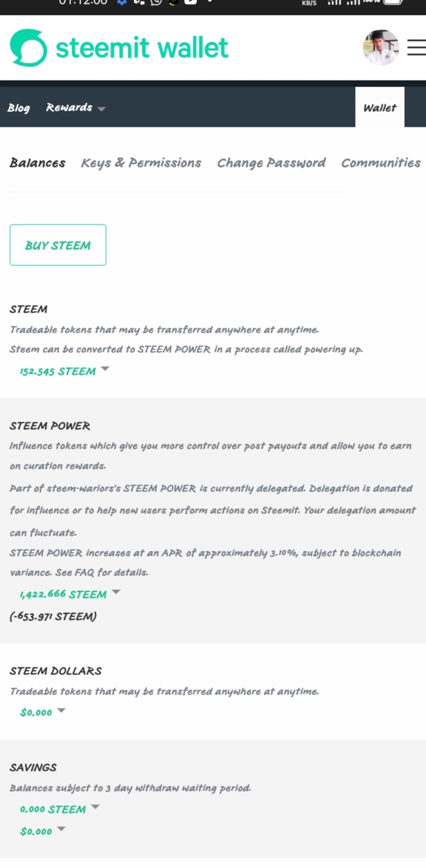Switch to the Communities tab

click(x=381, y=163)
